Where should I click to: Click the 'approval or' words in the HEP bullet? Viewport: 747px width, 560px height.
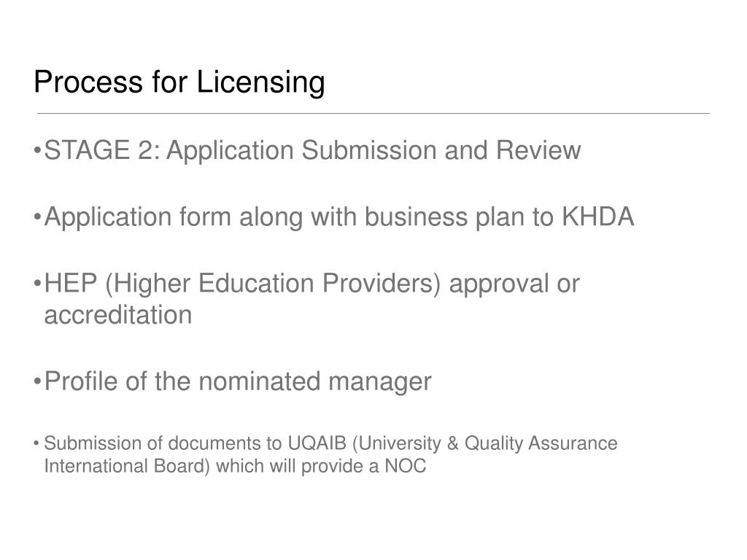[x=514, y=285]
